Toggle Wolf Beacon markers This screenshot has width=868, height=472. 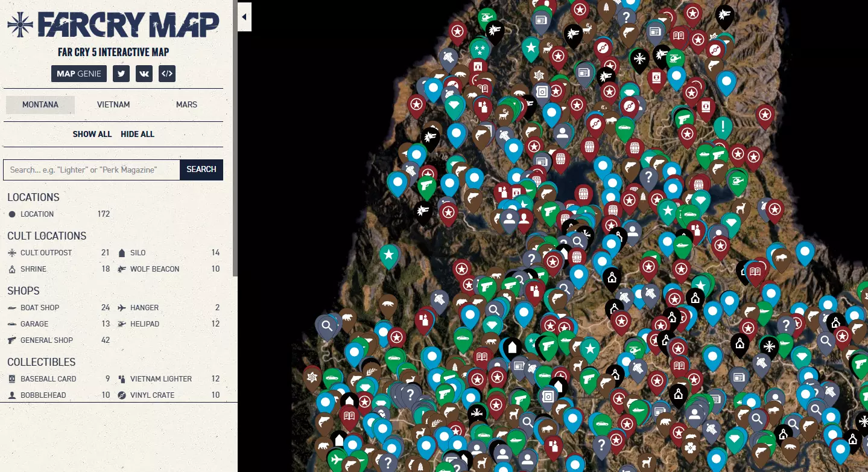(169, 269)
